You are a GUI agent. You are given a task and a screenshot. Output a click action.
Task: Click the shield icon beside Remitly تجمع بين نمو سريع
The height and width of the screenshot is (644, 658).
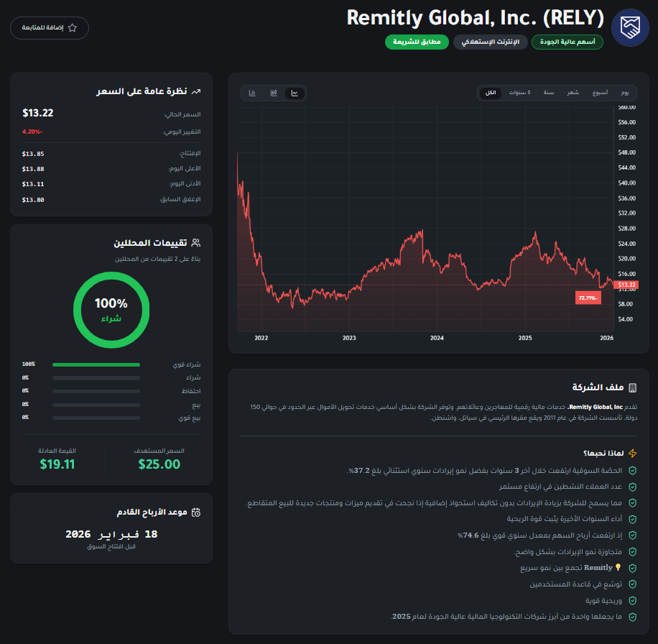pos(632,568)
